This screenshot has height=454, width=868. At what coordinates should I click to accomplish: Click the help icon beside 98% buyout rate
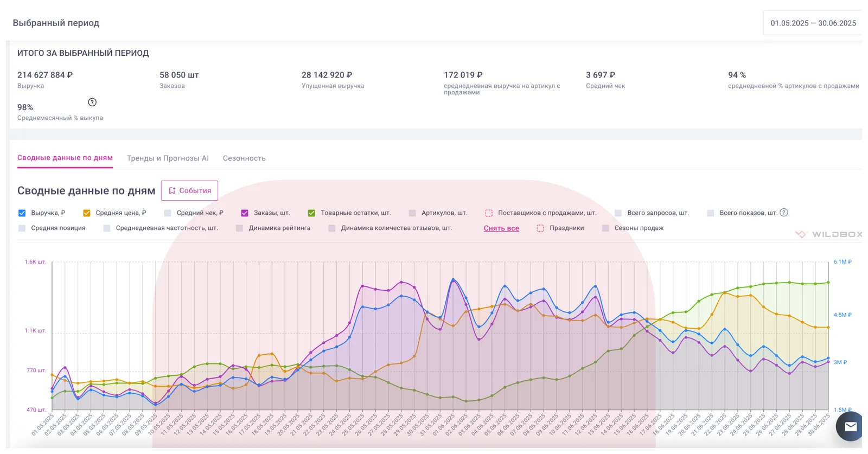(x=92, y=103)
